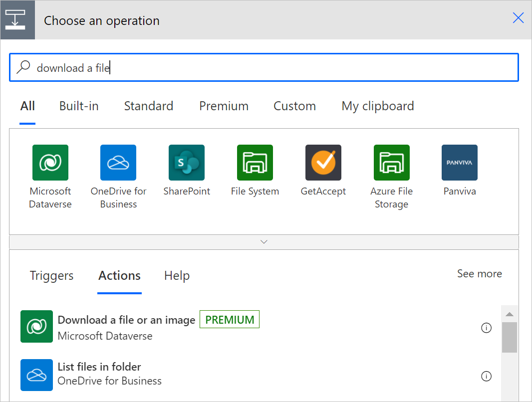
Task: Open the Azure File Storage connector
Action: pyautogui.click(x=391, y=162)
